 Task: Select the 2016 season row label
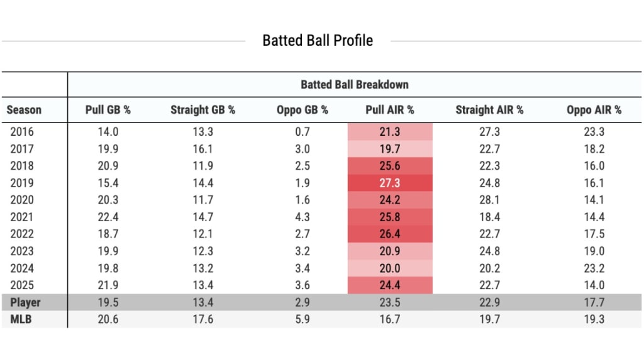(21, 132)
